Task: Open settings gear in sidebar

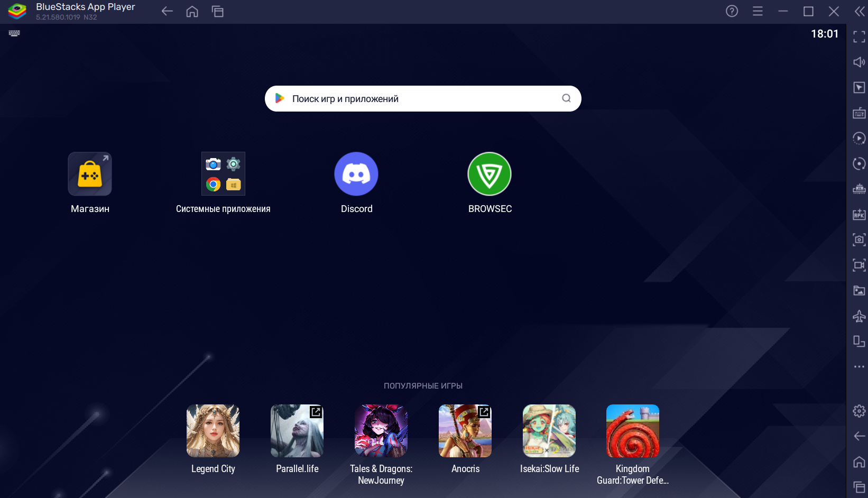Action: coord(860,411)
